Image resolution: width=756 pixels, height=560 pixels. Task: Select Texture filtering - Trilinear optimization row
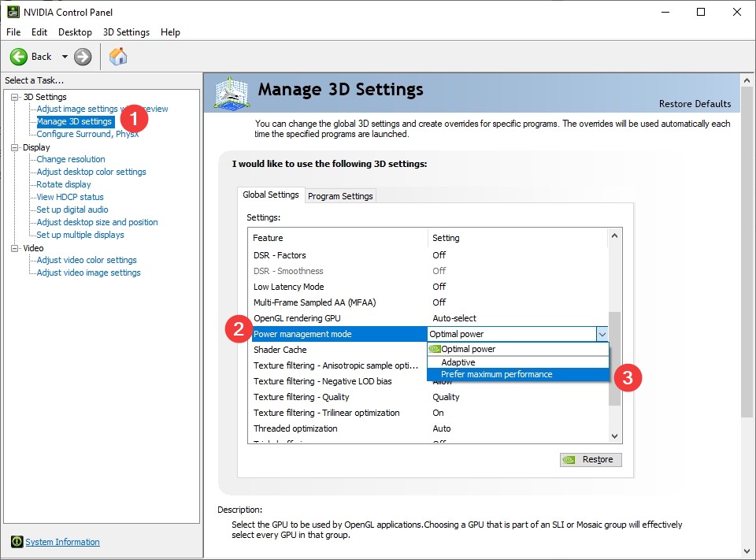[429, 413]
